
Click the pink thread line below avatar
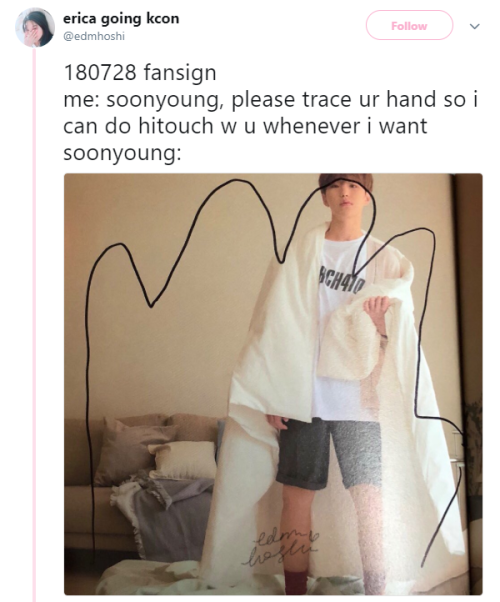click(35, 324)
